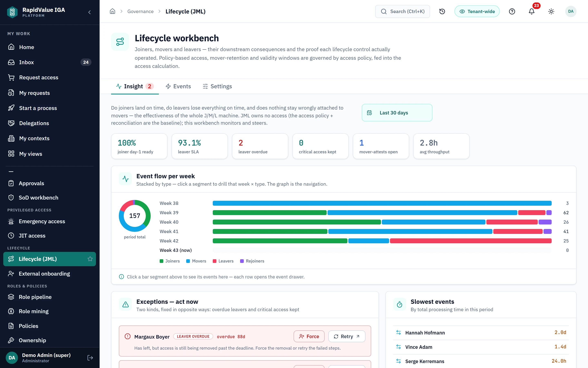Open the mover-attests open metric card
This screenshot has width=588, height=368.
[x=381, y=146]
